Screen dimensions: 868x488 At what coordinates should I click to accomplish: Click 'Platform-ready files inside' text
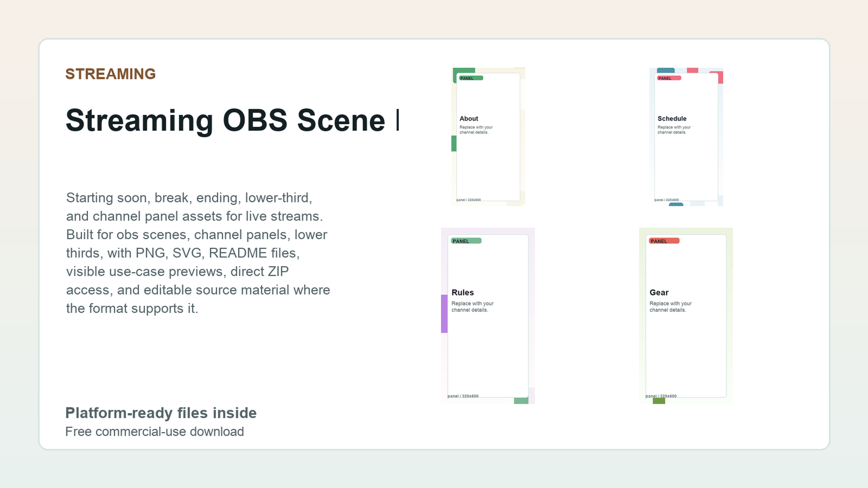pyautogui.click(x=161, y=413)
